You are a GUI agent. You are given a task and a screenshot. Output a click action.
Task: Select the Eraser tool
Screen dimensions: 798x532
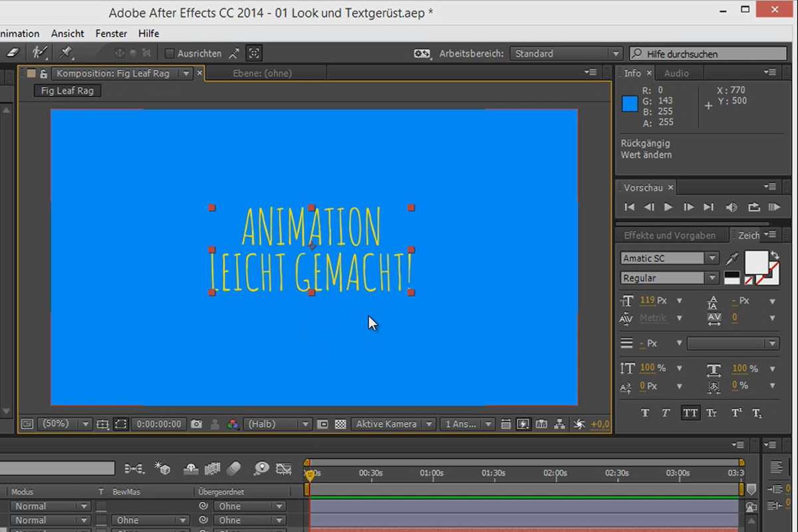(x=11, y=53)
